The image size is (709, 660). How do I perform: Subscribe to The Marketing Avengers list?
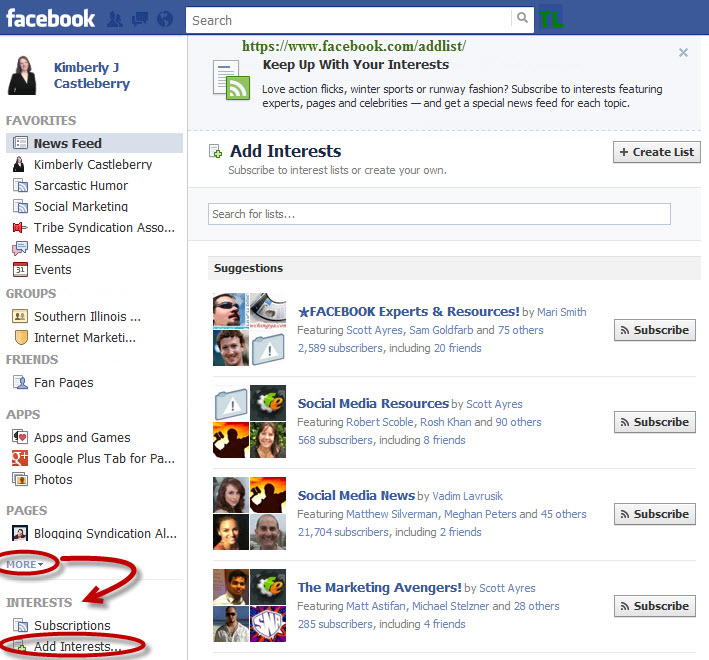655,606
